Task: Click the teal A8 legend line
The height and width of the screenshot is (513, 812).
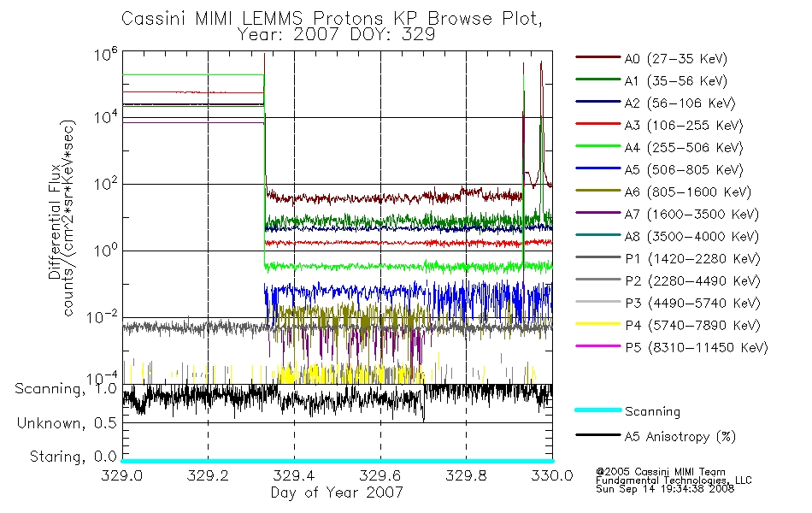Action: click(597, 235)
